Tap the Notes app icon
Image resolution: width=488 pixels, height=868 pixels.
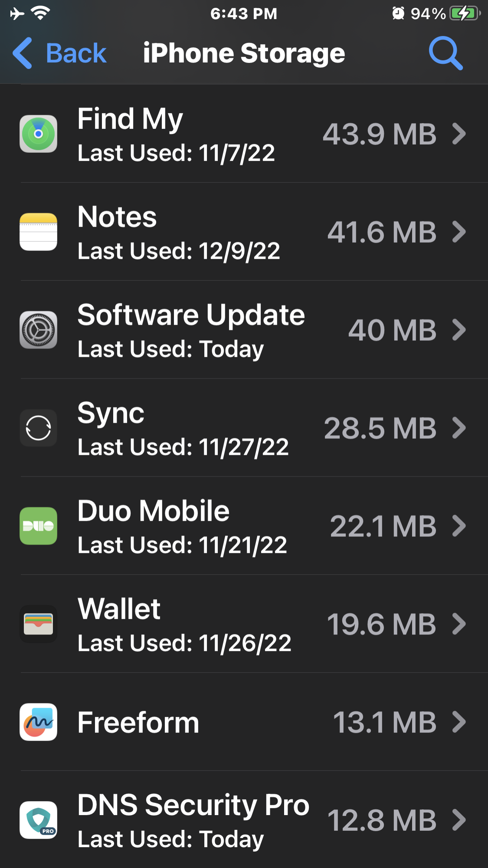(x=38, y=232)
